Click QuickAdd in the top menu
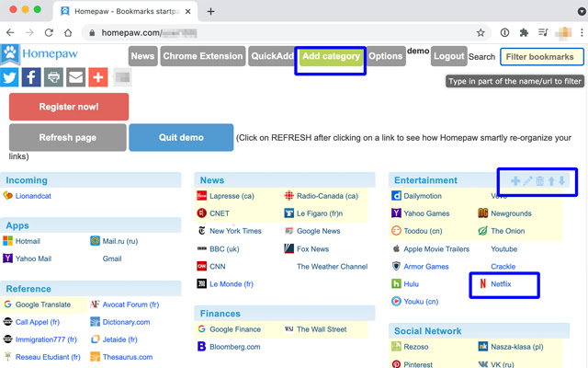This screenshot has width=588, height=368. point(272,56)
